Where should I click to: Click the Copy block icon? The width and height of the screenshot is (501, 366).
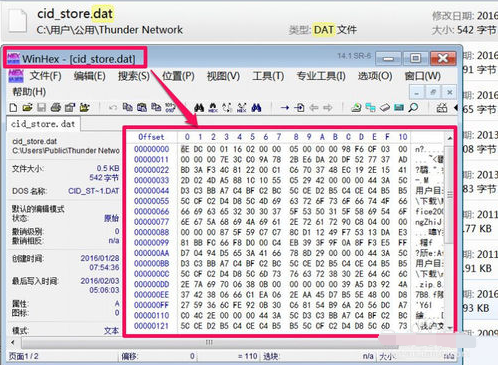(x=127, y=107)
